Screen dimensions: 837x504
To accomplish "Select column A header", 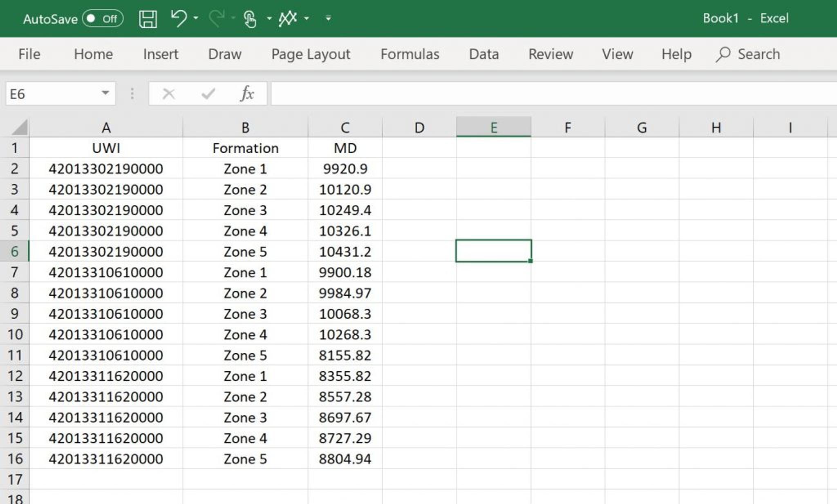I will click(106, 127).
